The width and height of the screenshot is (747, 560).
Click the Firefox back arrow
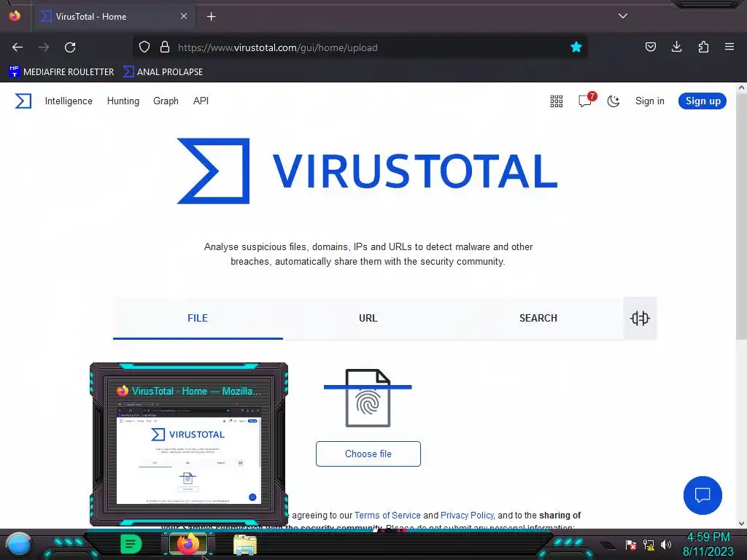click(x=18, y=47)
